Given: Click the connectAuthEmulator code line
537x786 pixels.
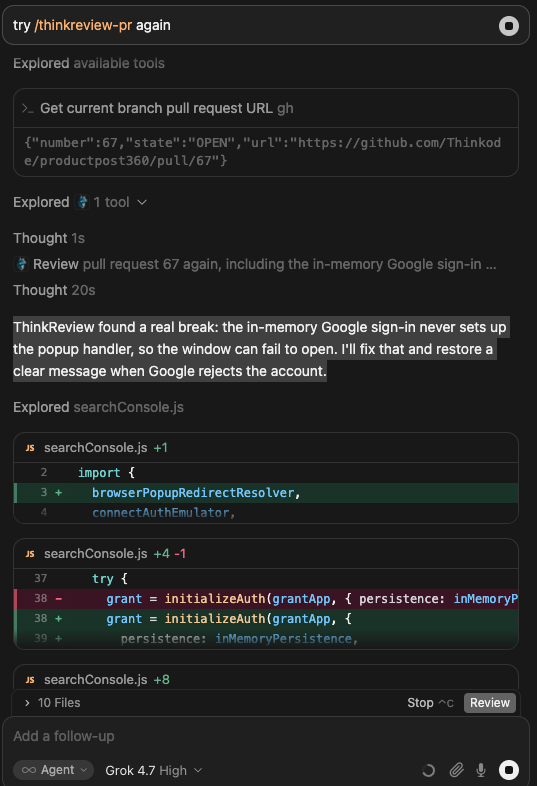Looking at the screenshot, I should (x=266, y=513).
